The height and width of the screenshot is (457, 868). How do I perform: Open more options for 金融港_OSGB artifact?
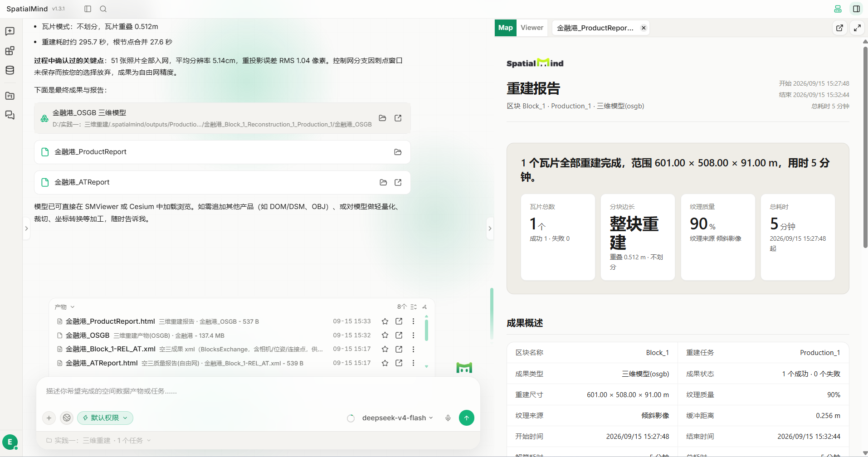point(413,335)
